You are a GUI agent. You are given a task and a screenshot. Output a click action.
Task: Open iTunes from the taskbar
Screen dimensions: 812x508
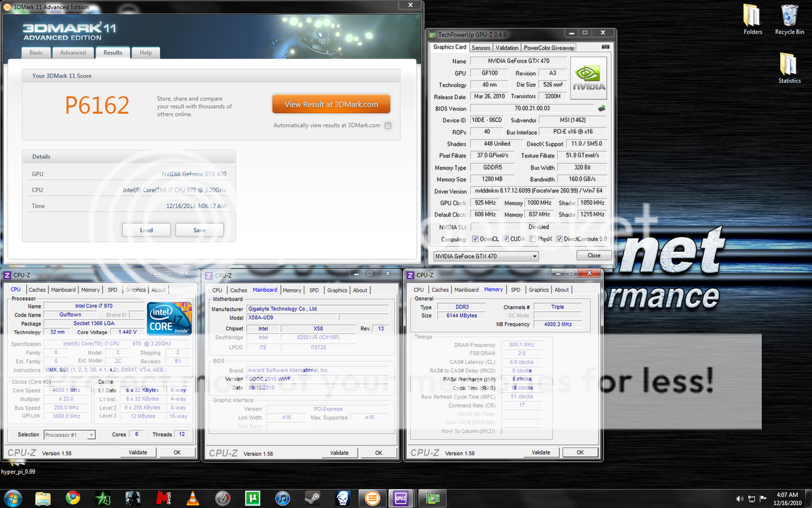282,498
